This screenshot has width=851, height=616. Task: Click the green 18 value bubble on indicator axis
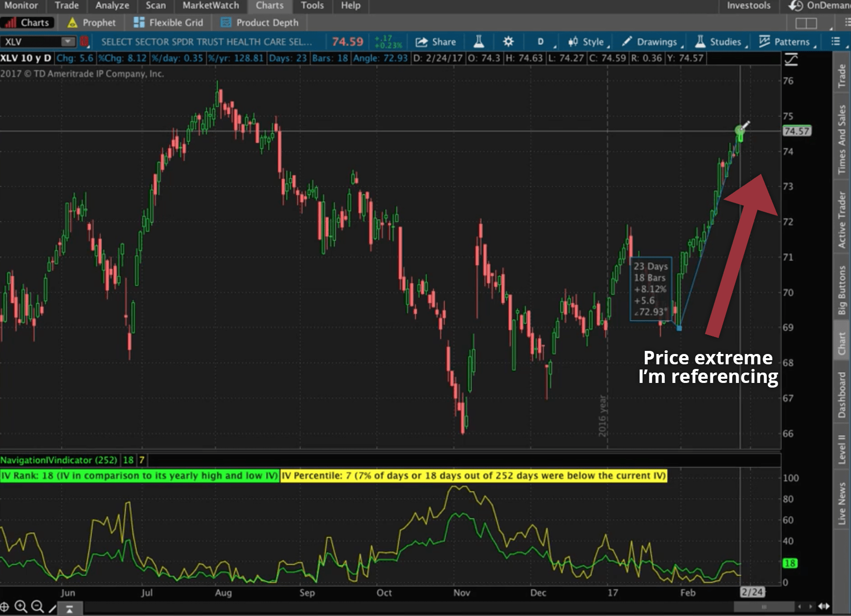pos(789,563)
